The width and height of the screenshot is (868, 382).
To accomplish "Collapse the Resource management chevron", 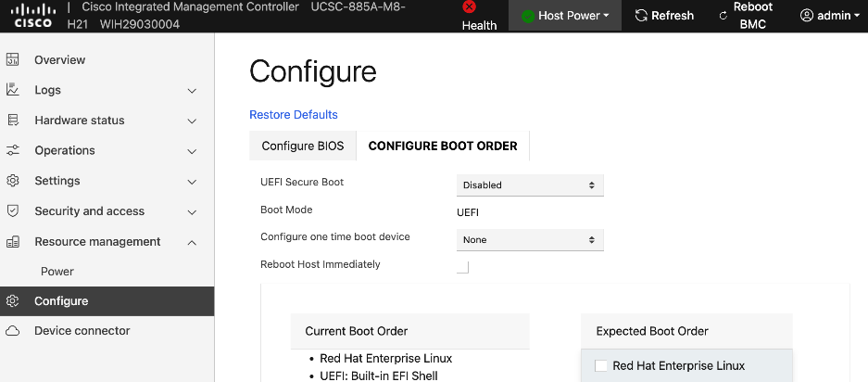I will [x=192, y=242].
